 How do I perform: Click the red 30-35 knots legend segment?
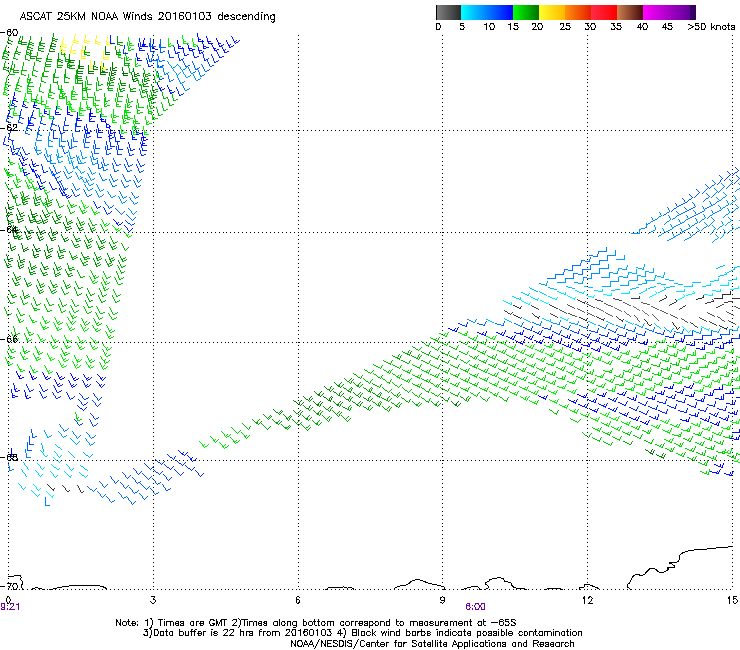pos(604,12)
